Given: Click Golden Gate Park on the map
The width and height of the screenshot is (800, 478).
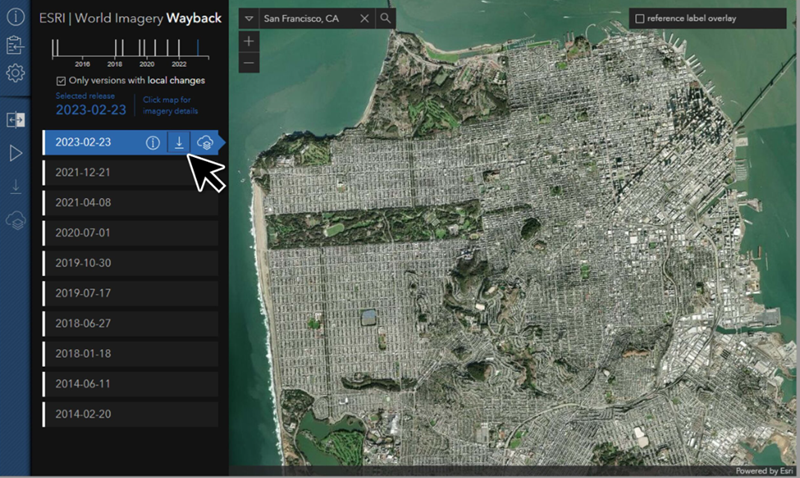Looking at the screenshot, I should point(372,225).
